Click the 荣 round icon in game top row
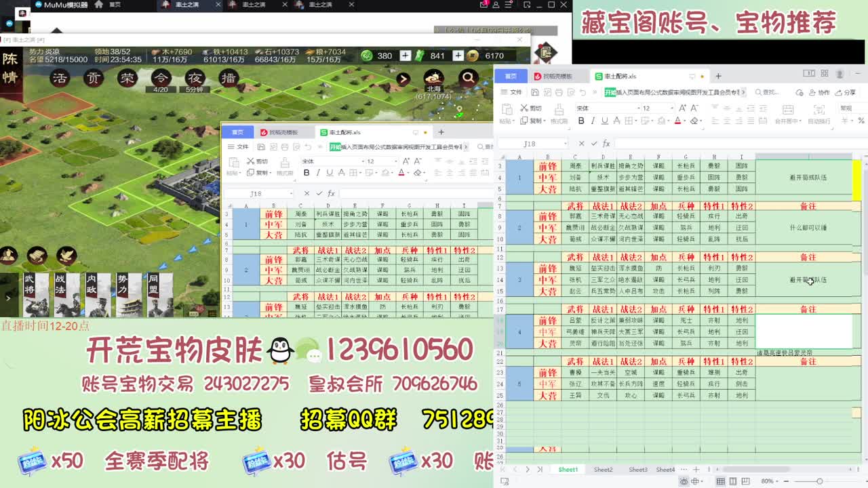This screenshot has width=868, height=488. [127, 79]
